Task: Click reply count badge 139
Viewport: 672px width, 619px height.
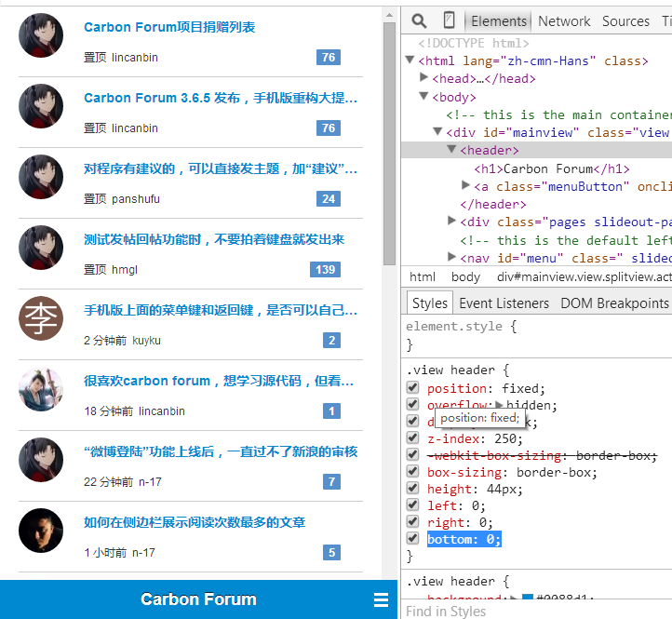Action: click(325, 270)
